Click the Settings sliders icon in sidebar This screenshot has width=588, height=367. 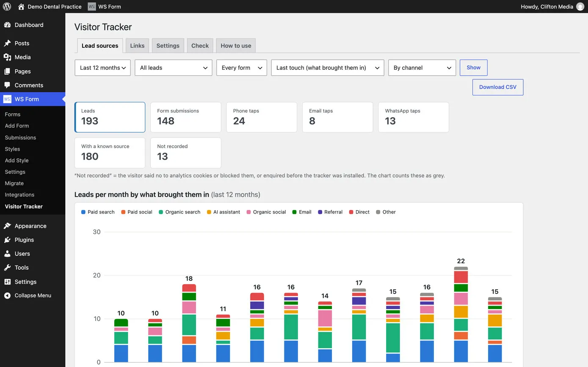(7, 282)
